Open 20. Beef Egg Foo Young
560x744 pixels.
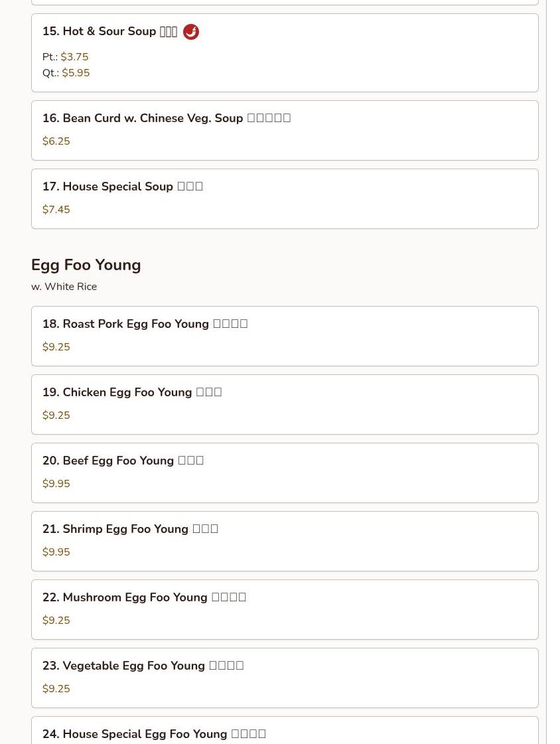tap(285, 473)
